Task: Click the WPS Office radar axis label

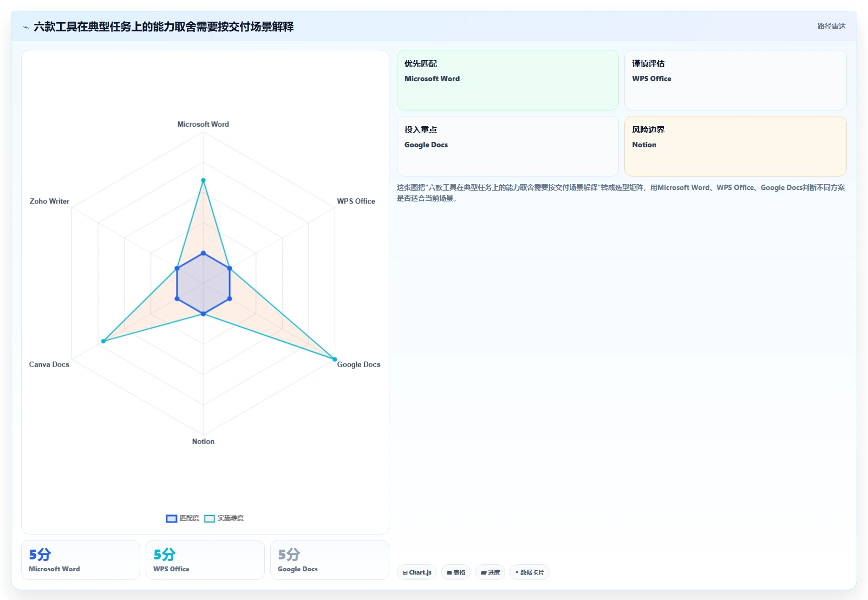Action: (356, 201)
